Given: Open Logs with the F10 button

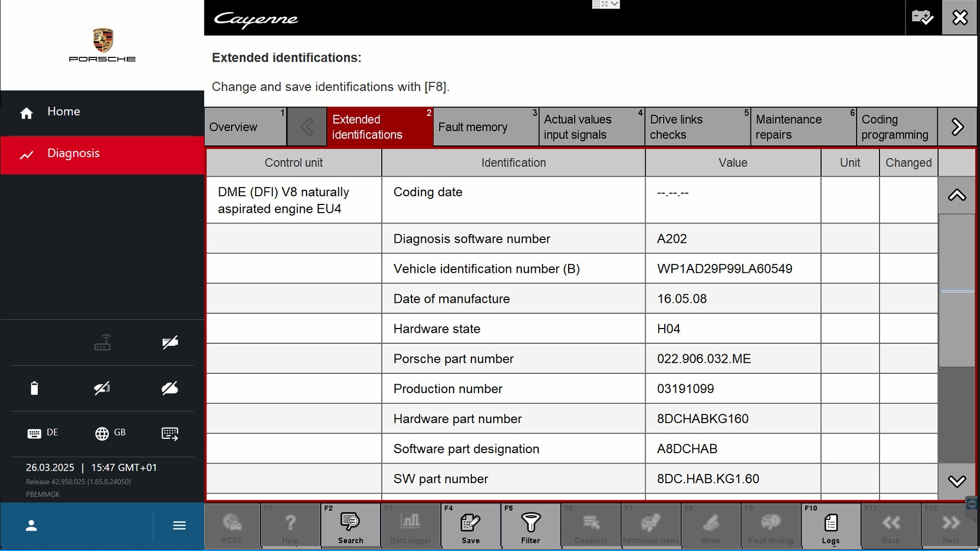Looking at the screenshot, I should pyautogui.click(x=831, y=526).
